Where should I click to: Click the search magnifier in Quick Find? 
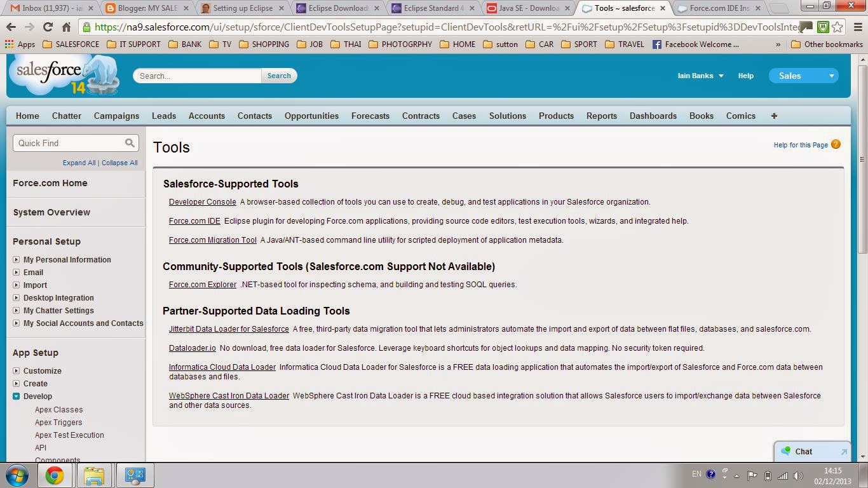point(130,143)
